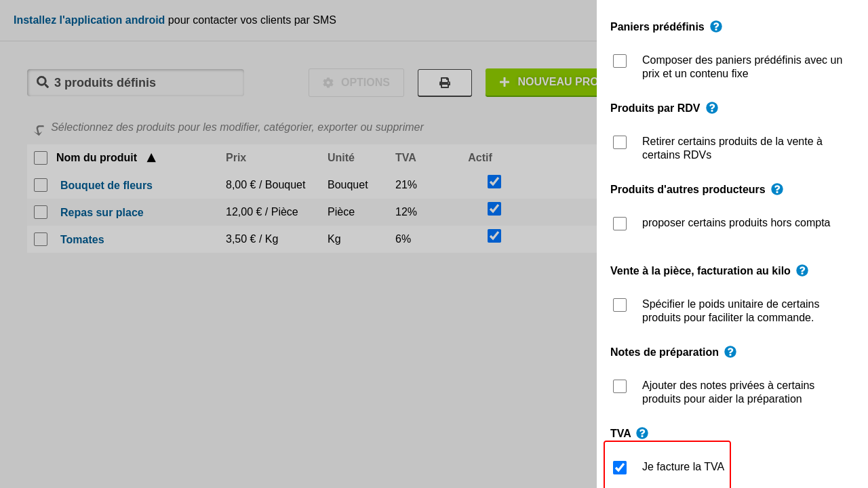868x488 pixels.
Task: Click Installez l'application android link
Action: (89, 20)
